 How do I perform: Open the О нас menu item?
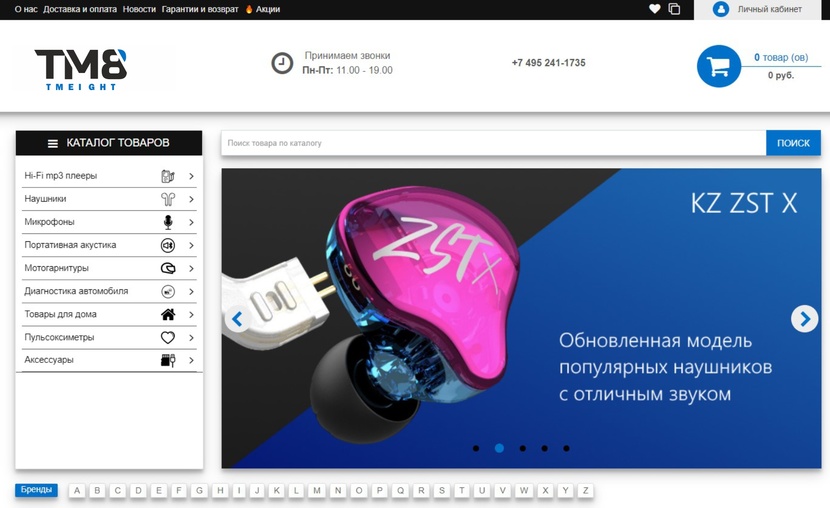(26, 9)
